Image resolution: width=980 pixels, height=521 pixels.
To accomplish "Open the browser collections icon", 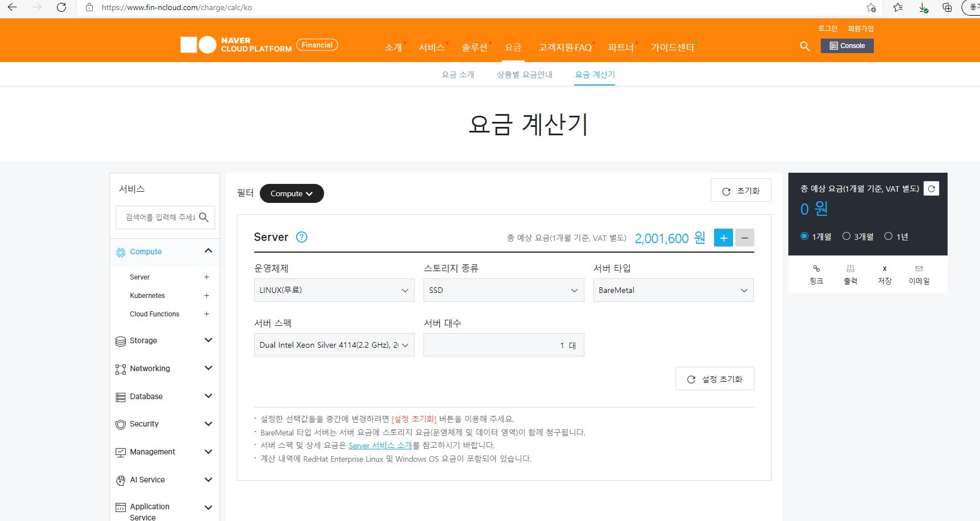I will [x=947, y=7].
